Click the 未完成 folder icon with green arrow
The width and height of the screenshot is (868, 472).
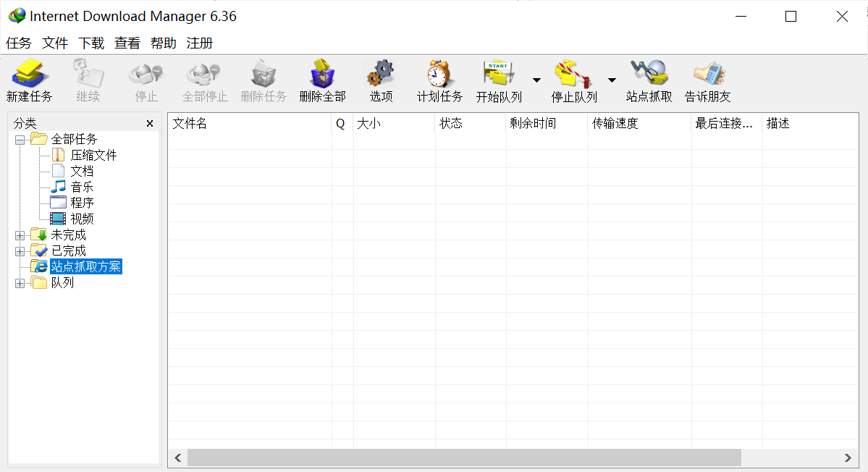[x=39, y=235]
